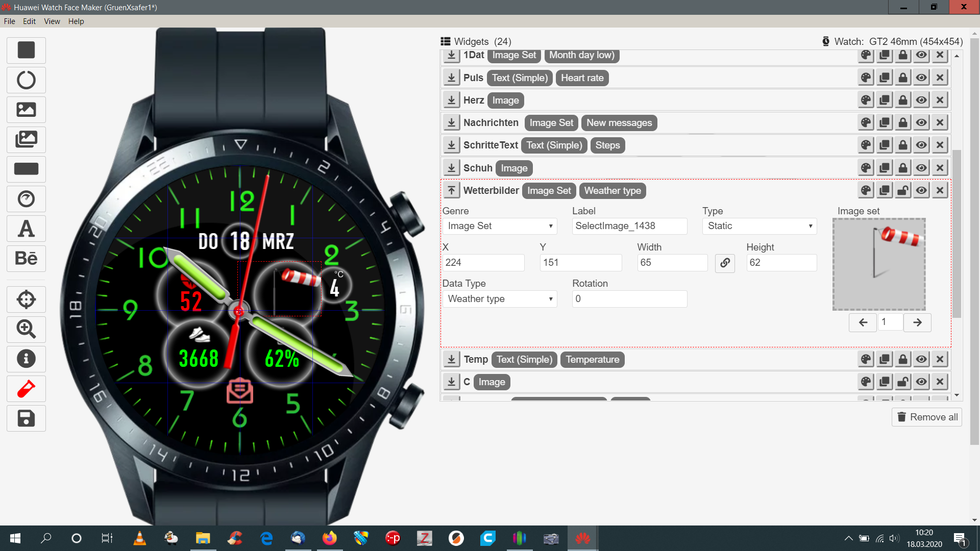Select the rectangle shape tool

26,50
